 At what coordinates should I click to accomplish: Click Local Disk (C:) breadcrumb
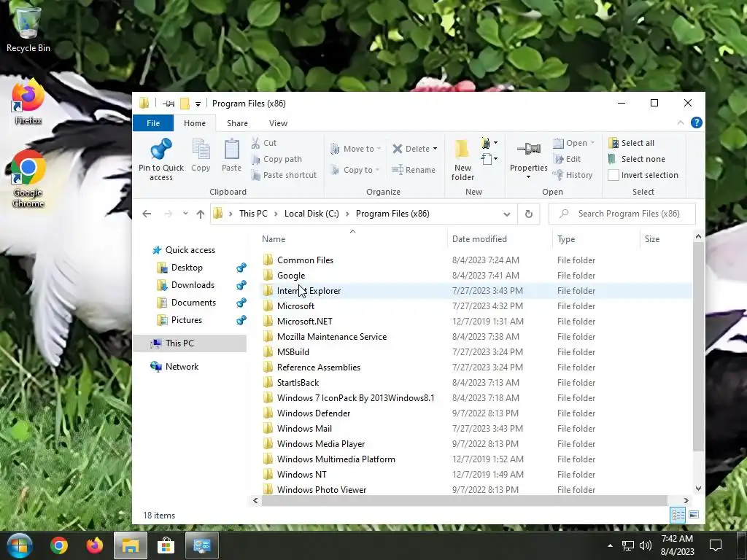point(311,214)
